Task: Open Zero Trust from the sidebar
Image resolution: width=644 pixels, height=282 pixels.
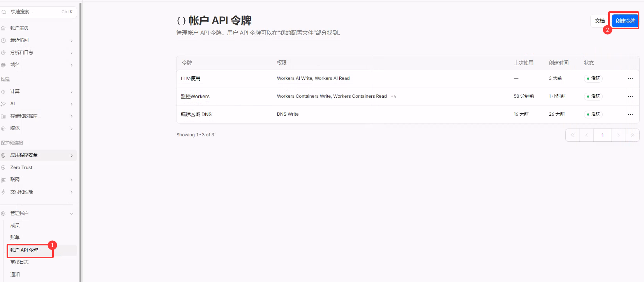Action: (x=21, y=167)
